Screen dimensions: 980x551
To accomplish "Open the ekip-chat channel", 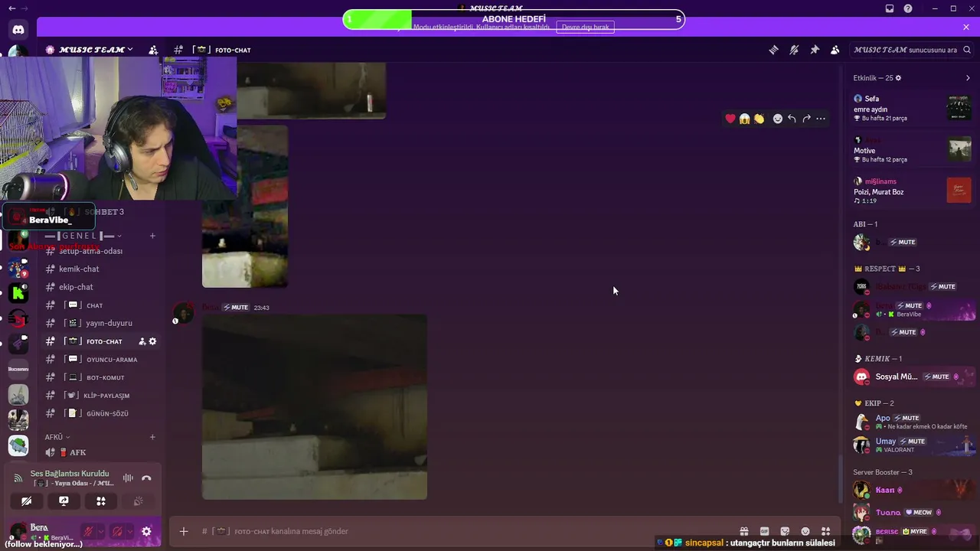I will coord(101,287).
